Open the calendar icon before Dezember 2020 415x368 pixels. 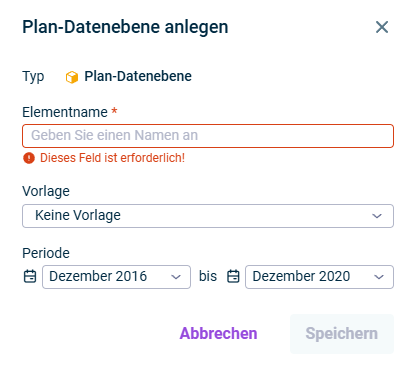(233, 276)
